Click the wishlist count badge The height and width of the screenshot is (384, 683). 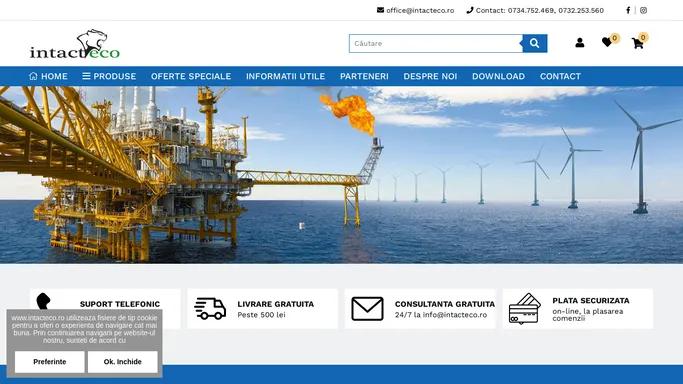[615, 38]
